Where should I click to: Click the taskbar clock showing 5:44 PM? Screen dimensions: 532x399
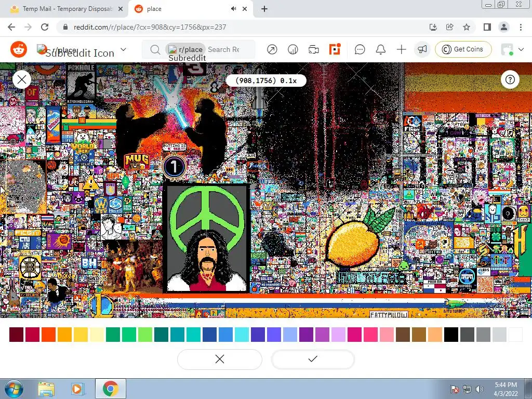tap(506, 389)
